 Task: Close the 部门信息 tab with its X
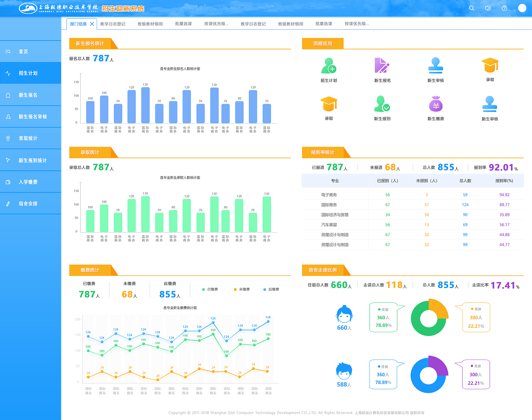tap(92, 24)
